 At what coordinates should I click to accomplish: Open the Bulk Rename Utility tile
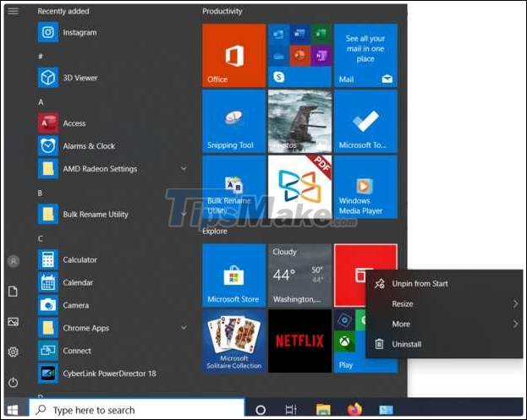[234, 187]
